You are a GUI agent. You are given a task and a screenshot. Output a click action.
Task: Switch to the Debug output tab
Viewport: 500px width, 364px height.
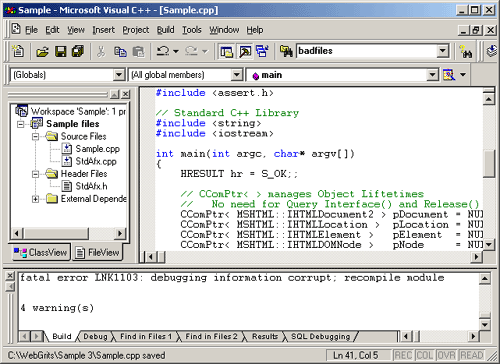coord(95,336)
